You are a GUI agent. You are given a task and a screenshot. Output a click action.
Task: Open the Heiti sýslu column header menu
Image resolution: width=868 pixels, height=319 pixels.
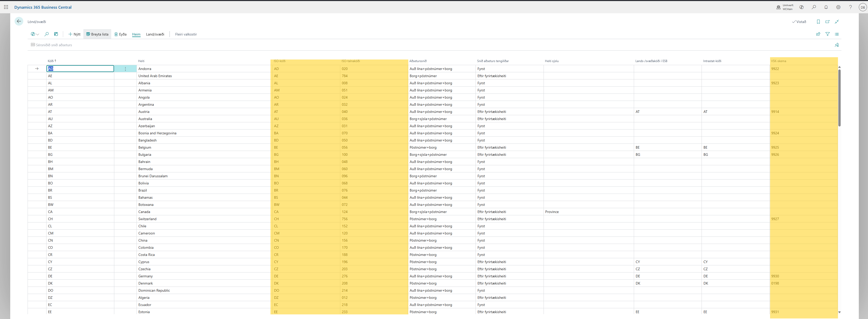coord(551,61)
